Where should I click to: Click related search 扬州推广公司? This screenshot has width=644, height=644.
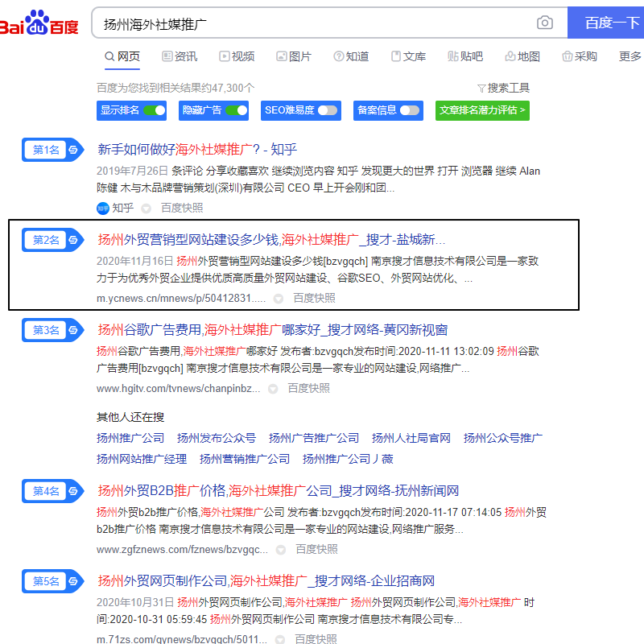click(130, 438)
